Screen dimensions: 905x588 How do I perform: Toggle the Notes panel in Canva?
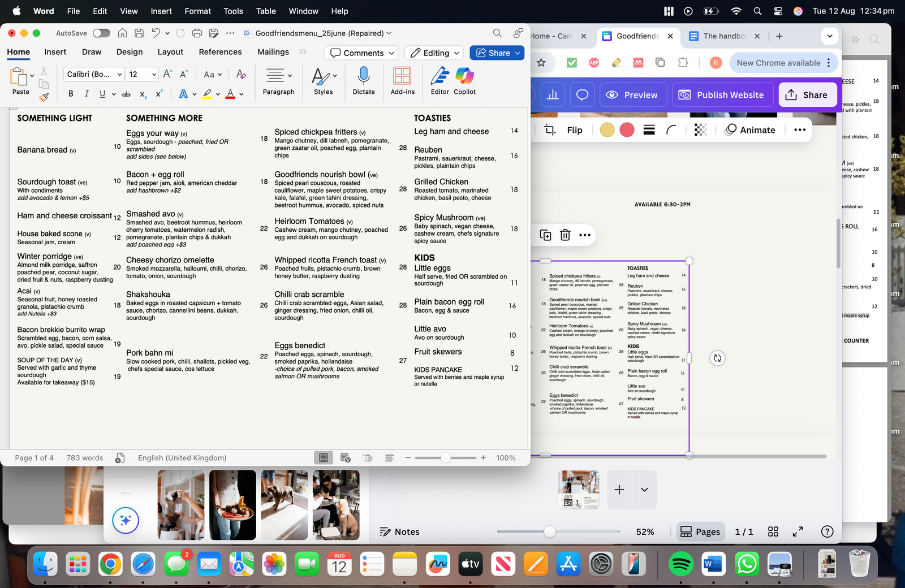[x=399, y=531]
